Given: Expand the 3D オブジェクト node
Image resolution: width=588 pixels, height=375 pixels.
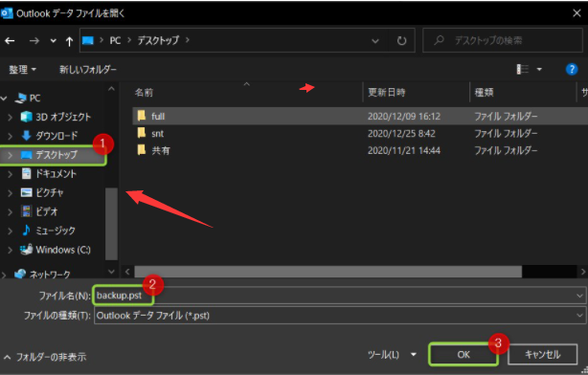Looking at the screenshot, I should click(x=11, y=118).
